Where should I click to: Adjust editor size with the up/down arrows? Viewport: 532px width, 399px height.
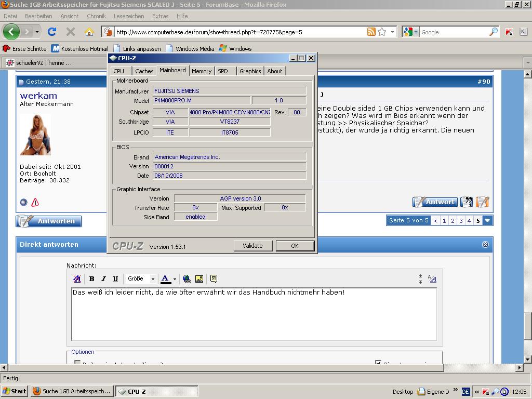(x=420, y=279)
